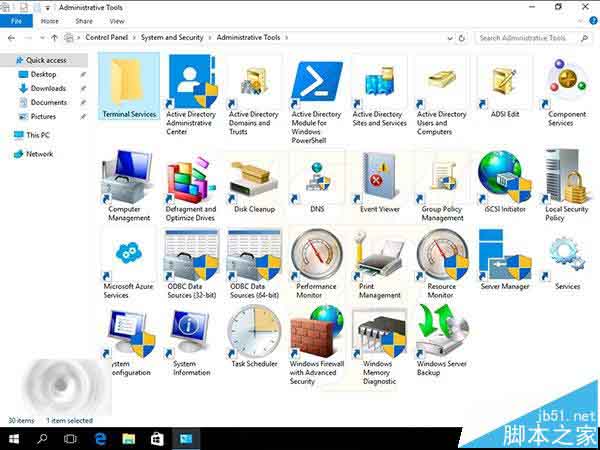Viewport: 600px width, 450px height.
Task: Launch ADSI Edit
Action: pos(505,86)
